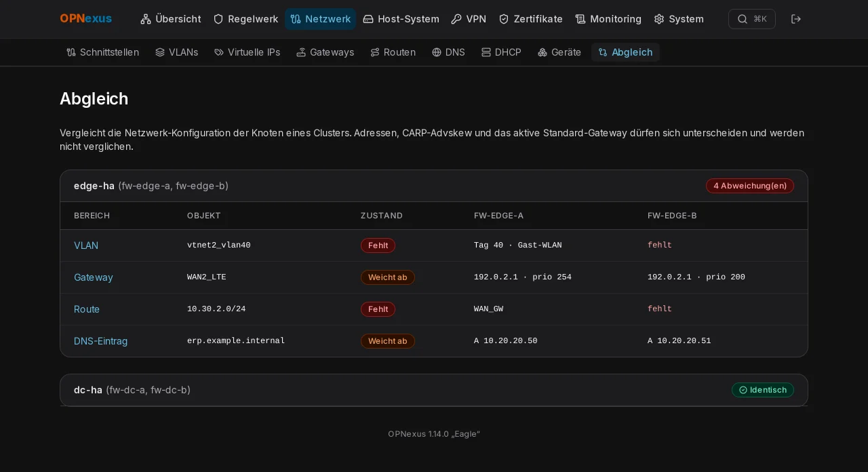Viewport: 868px width, 472px height.
Task: Click the '192.0.2.1 · prio 200' cell
Action: coord(696,277)
